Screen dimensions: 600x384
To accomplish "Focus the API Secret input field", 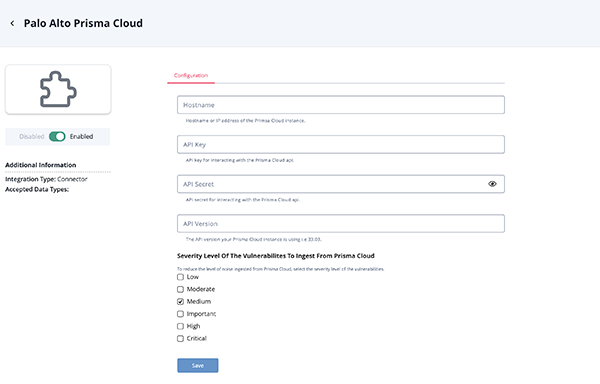I will point(341,184).
